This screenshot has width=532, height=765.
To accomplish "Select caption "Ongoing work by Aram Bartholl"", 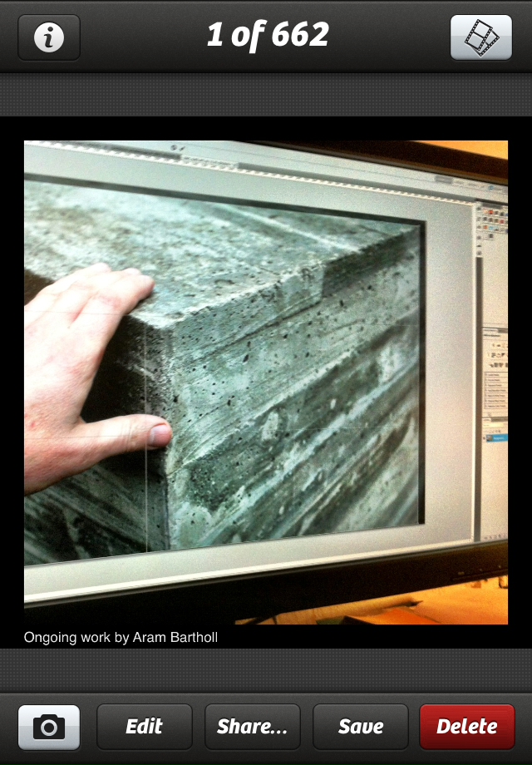I will 121,638.
